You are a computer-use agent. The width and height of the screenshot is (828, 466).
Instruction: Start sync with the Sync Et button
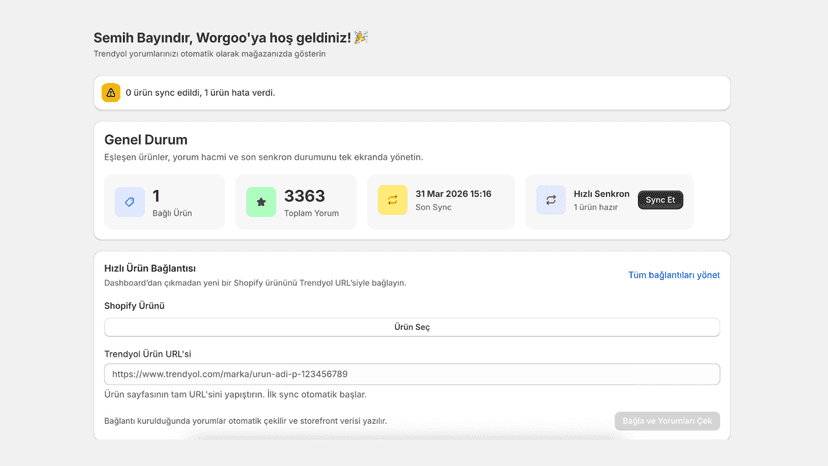coord(660,200)
